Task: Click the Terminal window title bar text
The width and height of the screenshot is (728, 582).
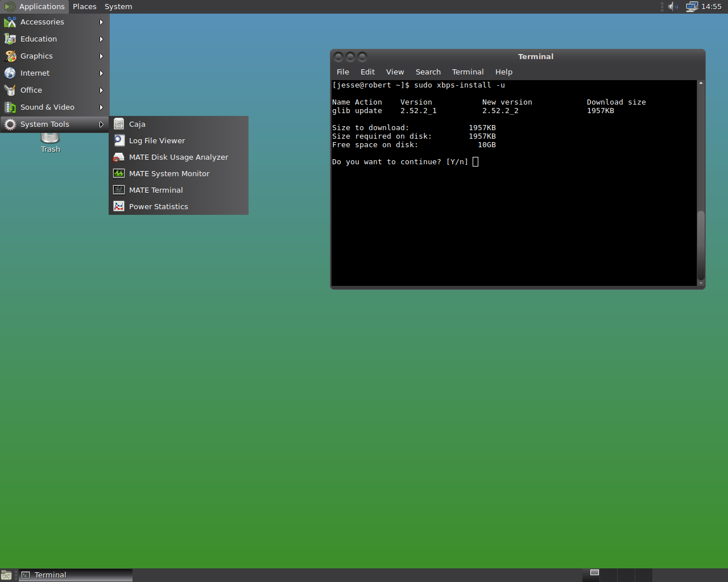Action: 536,56
